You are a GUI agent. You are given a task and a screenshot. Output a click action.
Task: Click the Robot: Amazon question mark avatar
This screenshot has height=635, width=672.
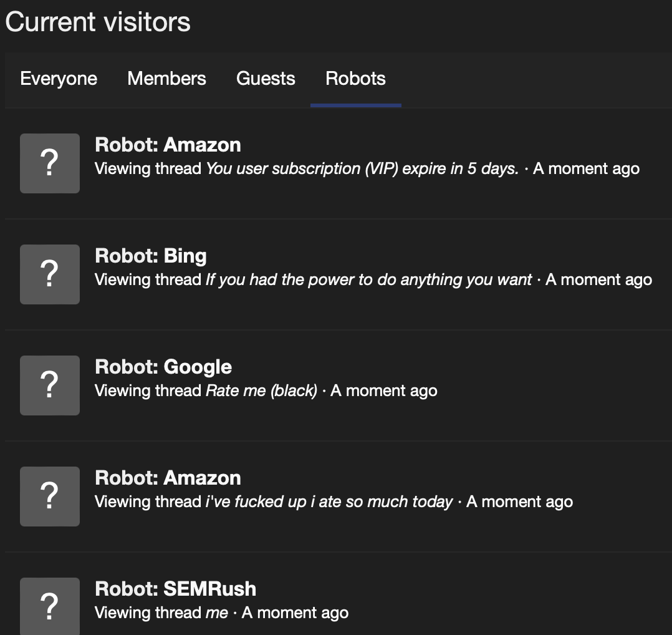pyautogui.click(x=50, y=163)
